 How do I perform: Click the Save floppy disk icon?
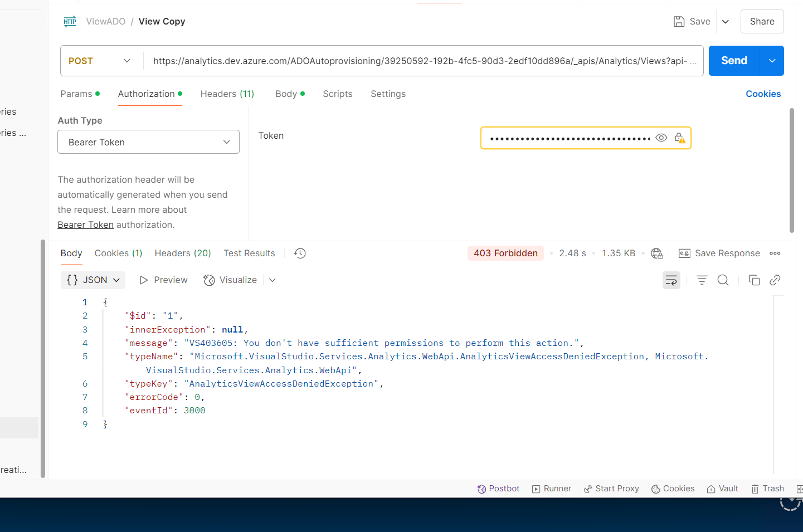[679, 22]
